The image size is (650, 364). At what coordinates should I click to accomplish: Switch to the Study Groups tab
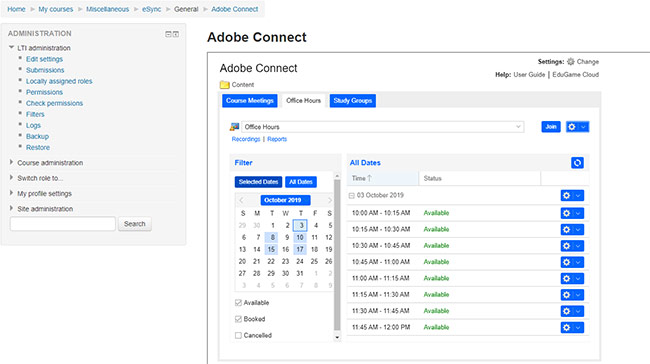pyautogui.click(x=353, y=101)
